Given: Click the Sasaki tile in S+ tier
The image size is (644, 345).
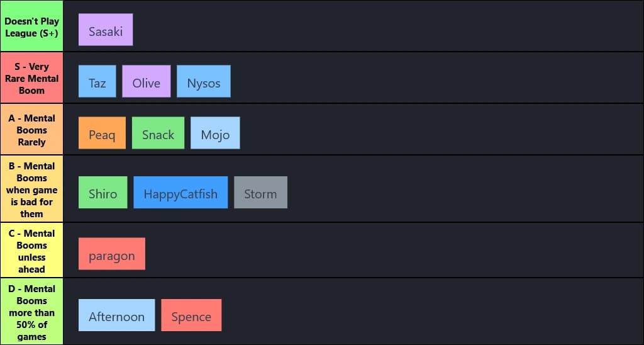Looking at the screenshot, I should point(106,30).
